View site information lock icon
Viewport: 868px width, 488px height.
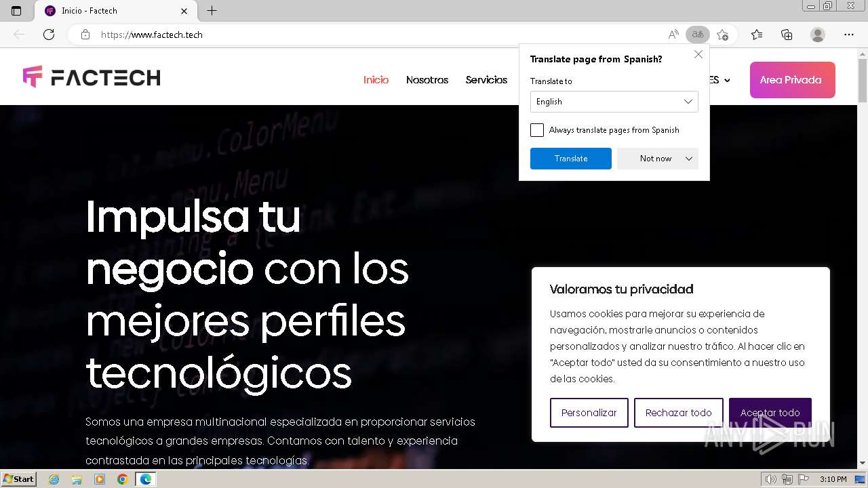click(x=85, y=35)
